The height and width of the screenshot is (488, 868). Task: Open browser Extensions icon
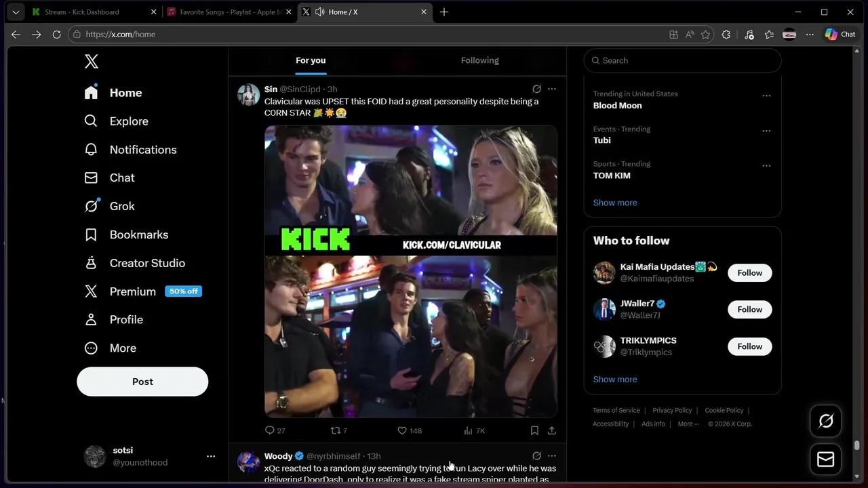click(x=726, y=34)
